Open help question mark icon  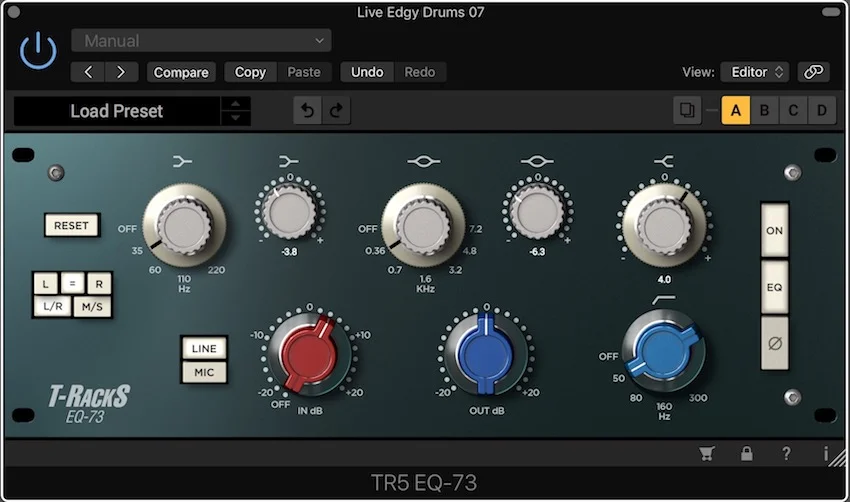(x=786, y=453)
